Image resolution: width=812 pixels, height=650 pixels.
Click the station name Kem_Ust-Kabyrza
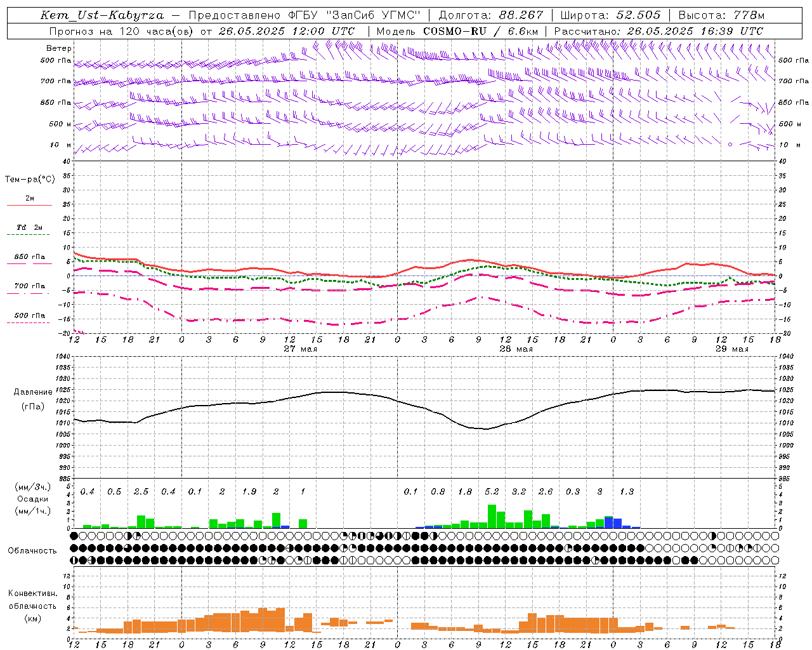pyautogui.click(x=102, y=15)
